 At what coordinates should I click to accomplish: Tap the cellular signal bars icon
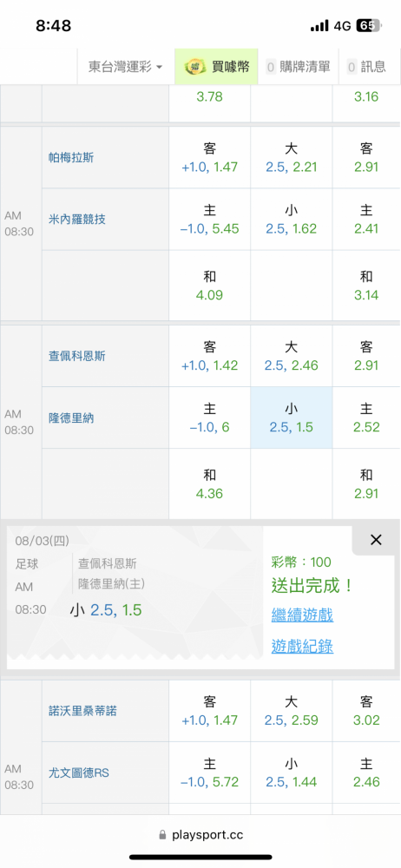(x=319, y=26)
